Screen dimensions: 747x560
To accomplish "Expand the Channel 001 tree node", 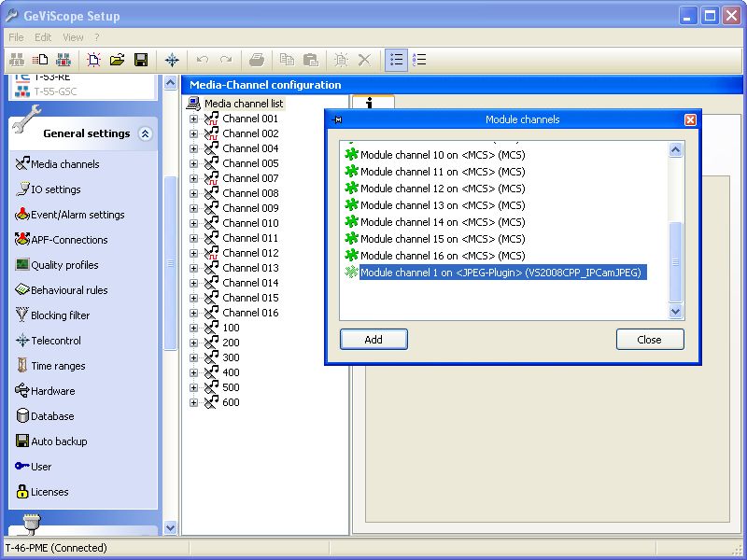I will (x=194, y=119).
